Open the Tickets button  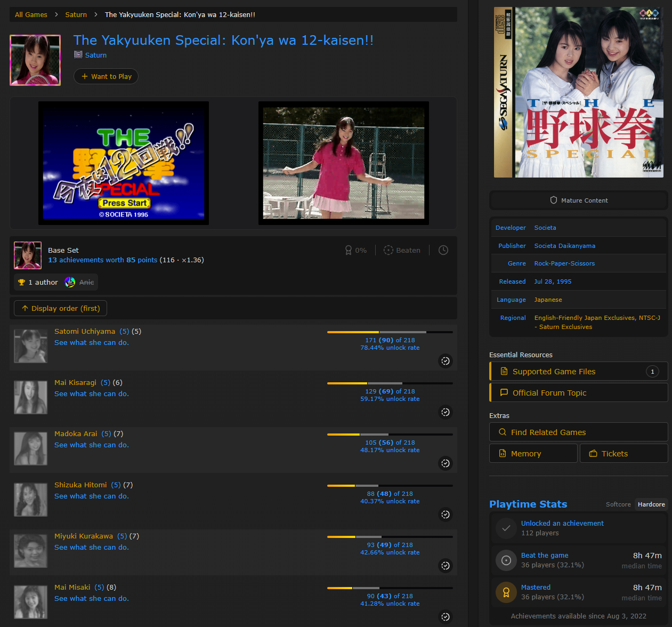click(x=624, y=453)
